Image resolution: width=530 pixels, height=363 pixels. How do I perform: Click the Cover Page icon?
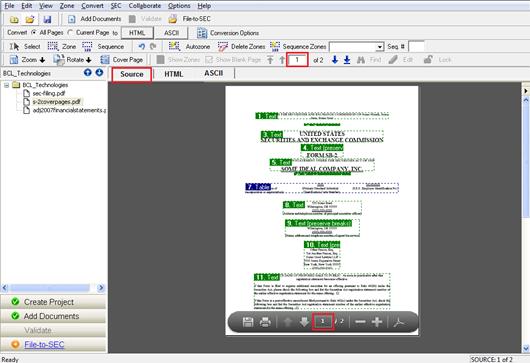point(105,60)
